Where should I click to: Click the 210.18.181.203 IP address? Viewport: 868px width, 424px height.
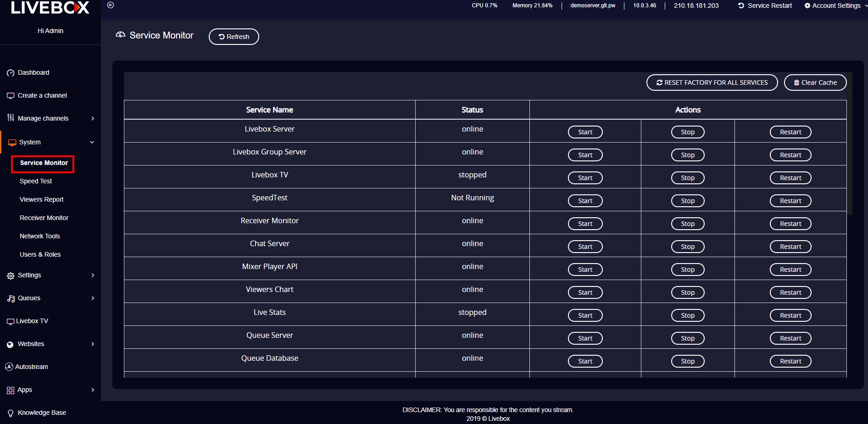tap(696, 6)
